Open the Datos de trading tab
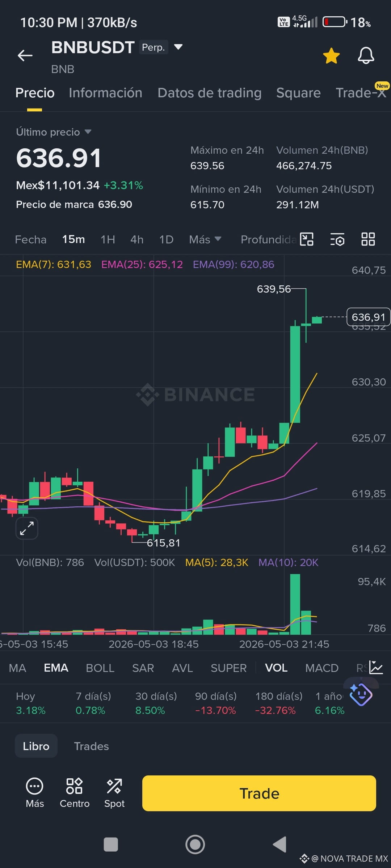The width and height of the screenshot is (391, 868). (209, 93)
